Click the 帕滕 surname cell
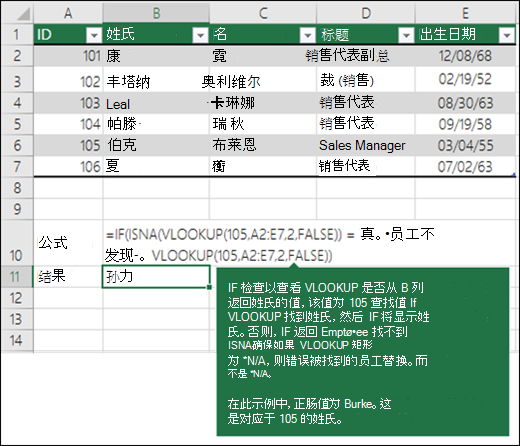Image resolution: width=520 pixels, height=446 pixels. pyautogui.click(x=156, y=124)
